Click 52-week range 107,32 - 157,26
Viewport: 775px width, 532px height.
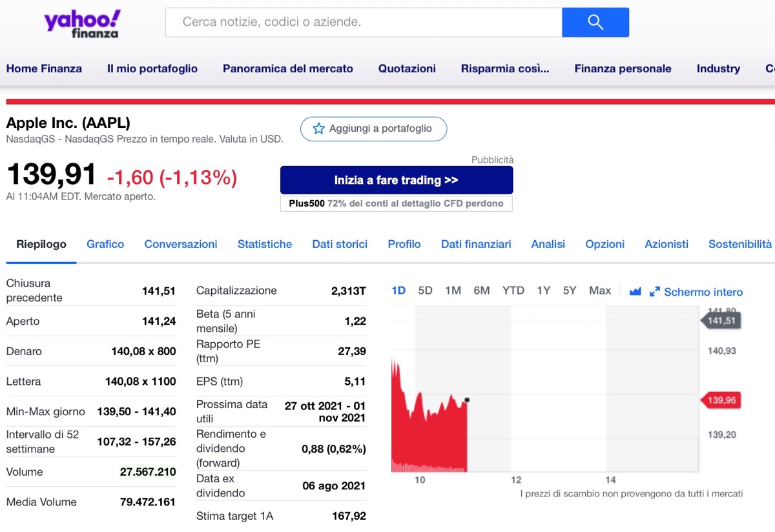pos(136,442)
